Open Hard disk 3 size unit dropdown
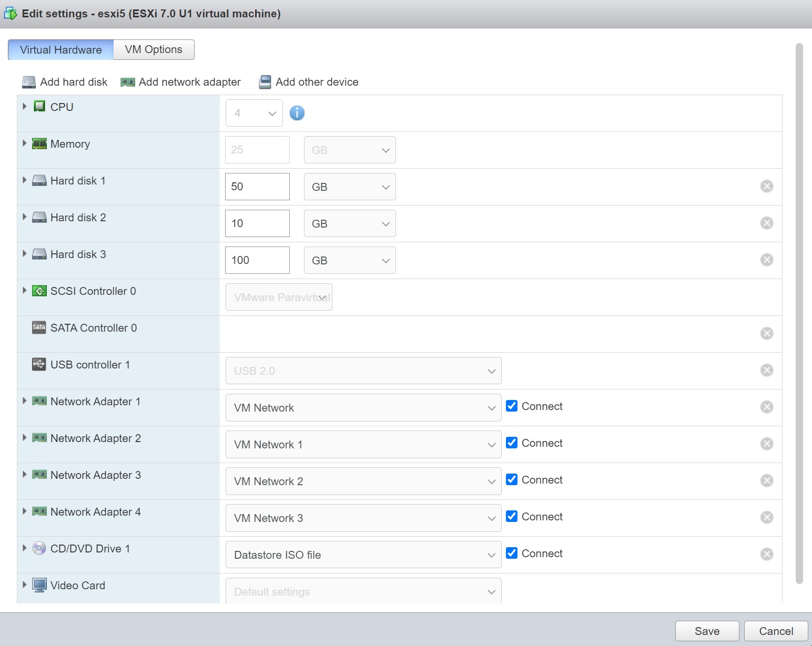The height and width of the screenshot is (646, 812). tap(349, 261)
